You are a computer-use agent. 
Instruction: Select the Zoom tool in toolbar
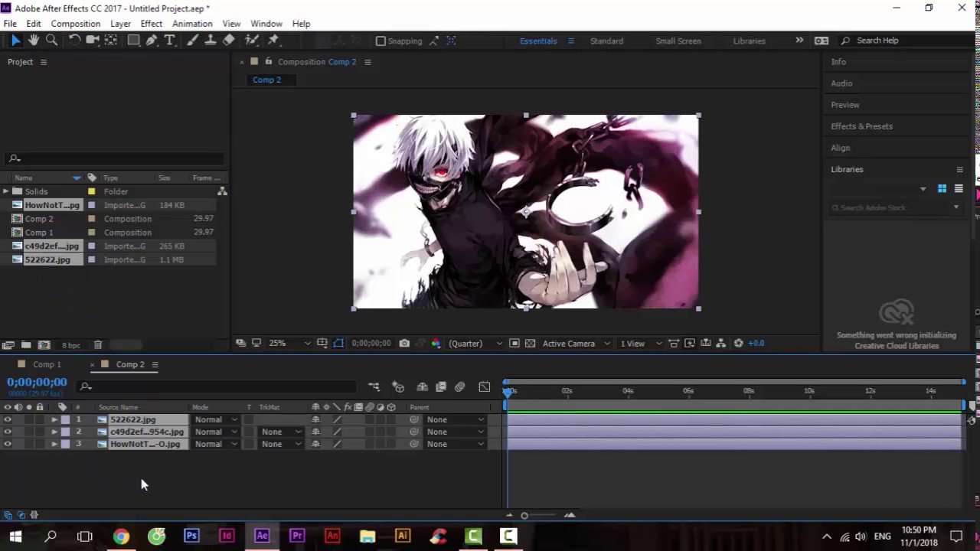pyautogui.click(x=51, y=41)
